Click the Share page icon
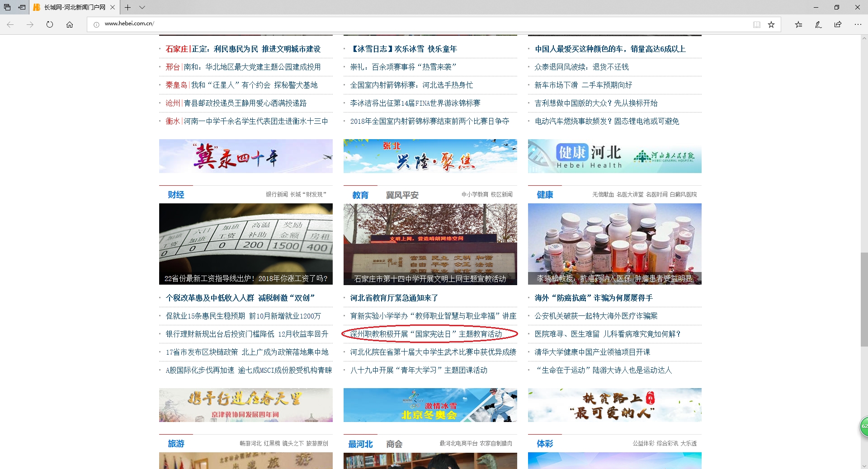Viewport: 868px width, 469px height. [x=838, y=24]
